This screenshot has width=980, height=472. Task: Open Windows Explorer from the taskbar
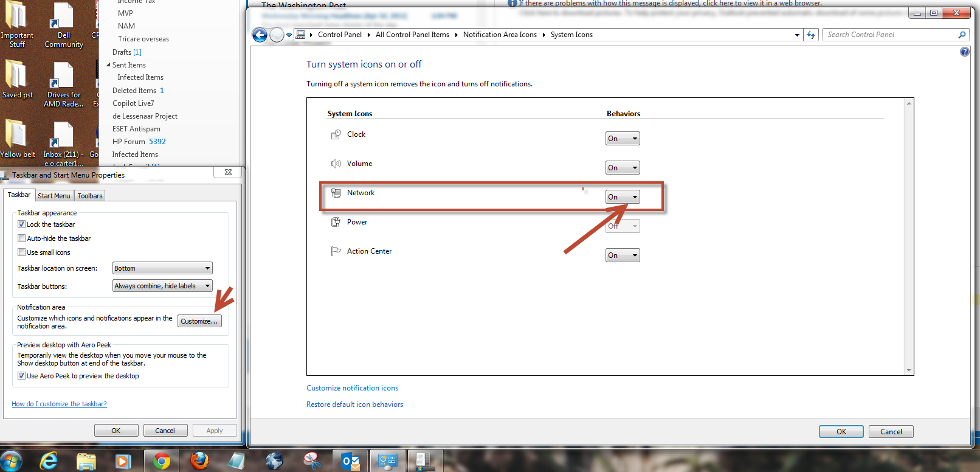click(86, 462)
